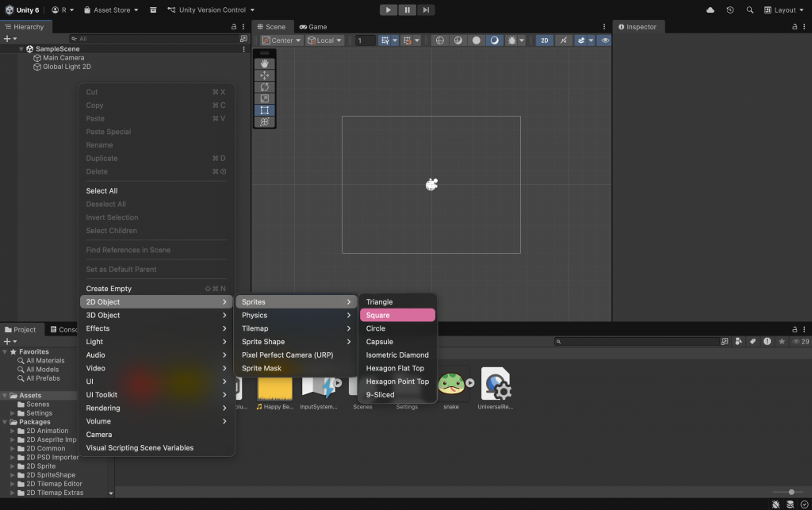Choose Capsule sprite option
The height and width of the screenshot is (510, 812).
tap(397, 342)
